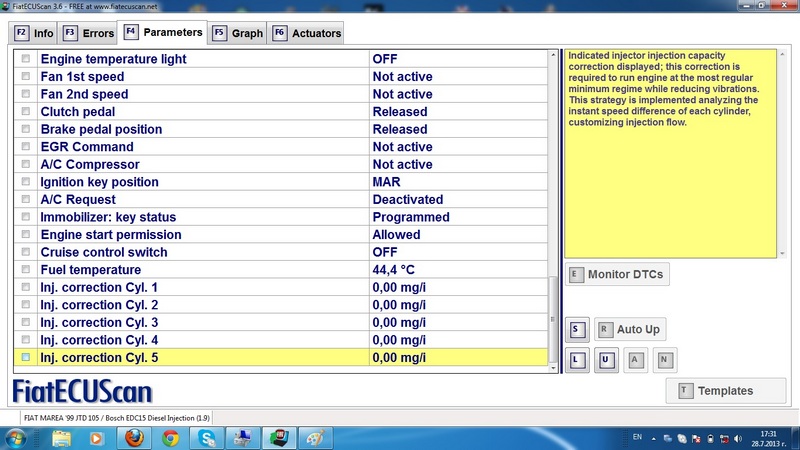
Task: Click the greyed N key button
Action: click(x=664, y=360)
